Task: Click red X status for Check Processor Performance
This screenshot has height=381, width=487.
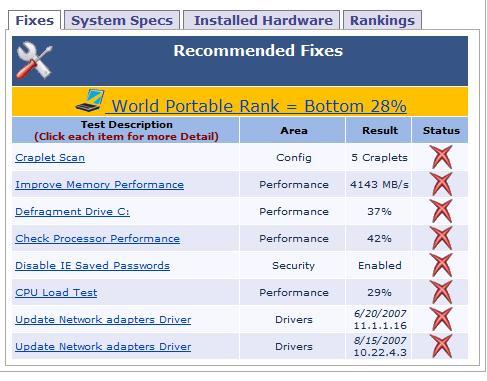Action: tap(441, 238)
